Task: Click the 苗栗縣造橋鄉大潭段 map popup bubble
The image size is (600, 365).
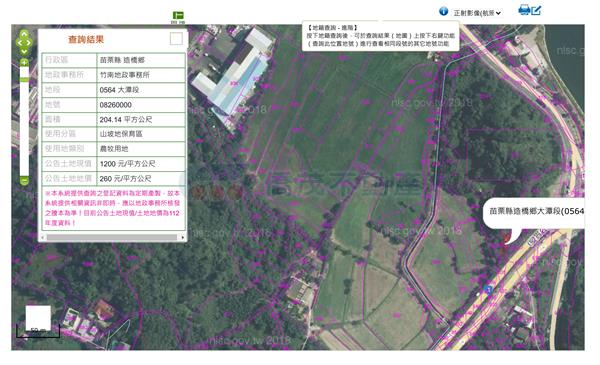Action: tap(533, 213)
